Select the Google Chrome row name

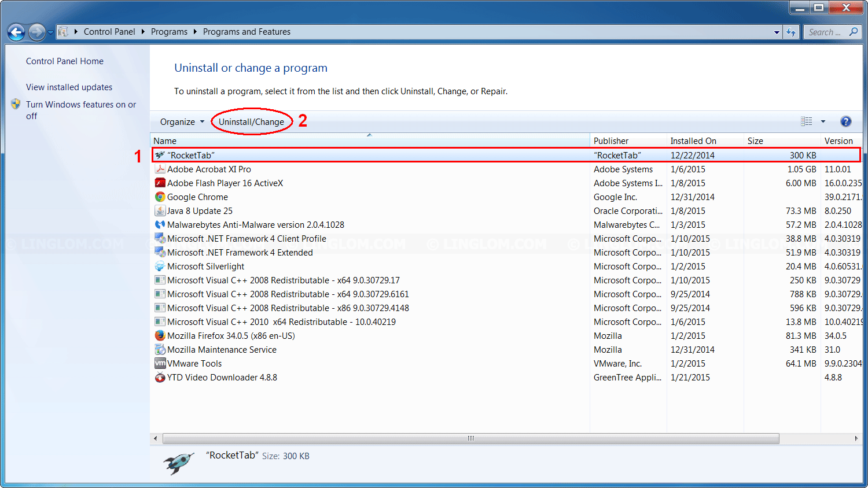197,197
